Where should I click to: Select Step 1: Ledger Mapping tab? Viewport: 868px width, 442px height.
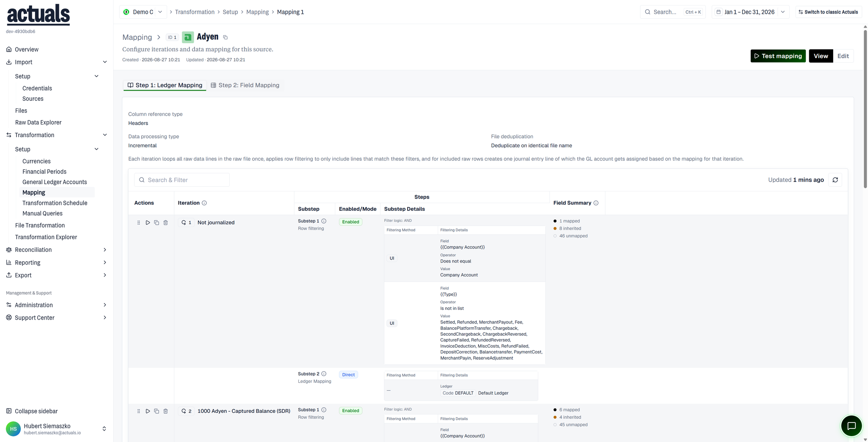(x=165, y=85)
